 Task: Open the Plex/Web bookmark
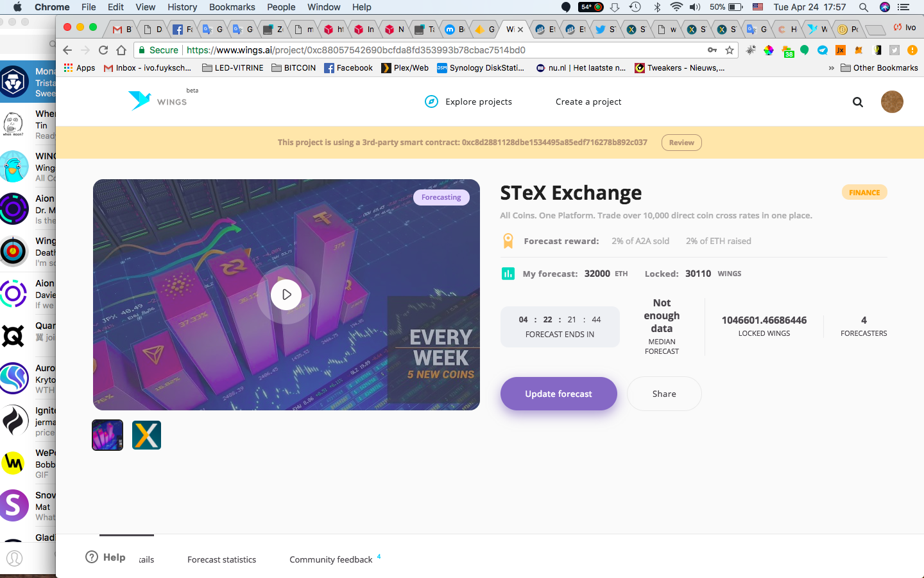pos(405,68)
